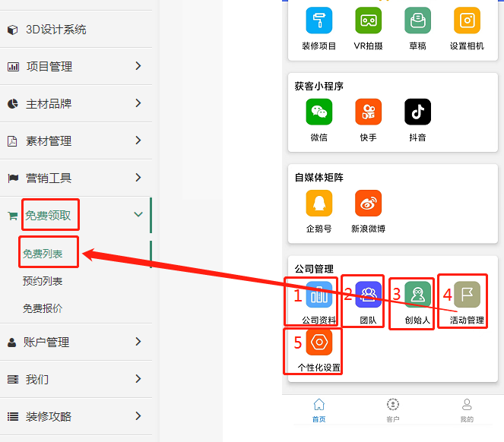Image resolution: width=504 pixels, height=442 pixels.
Task: Tap the 快手 Kuaishou icon
Action: (x=369, y=112)
